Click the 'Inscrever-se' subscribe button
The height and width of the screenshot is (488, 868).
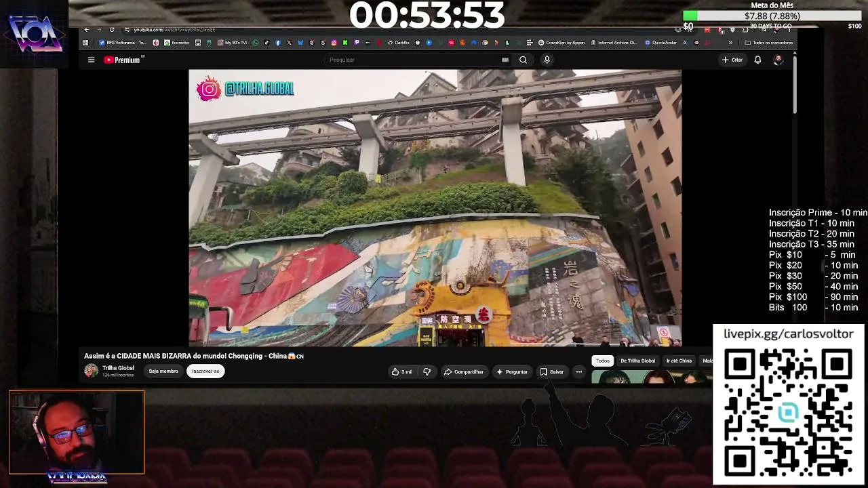click(205, 371)
